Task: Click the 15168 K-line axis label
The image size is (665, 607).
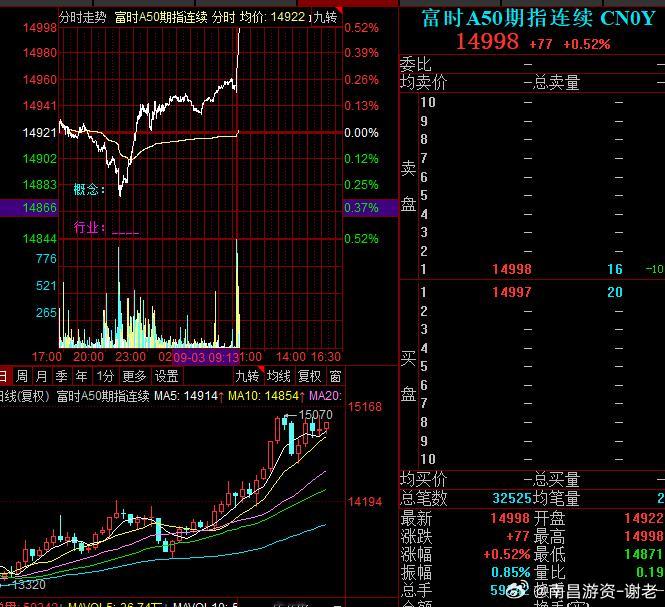Action: 365,407
